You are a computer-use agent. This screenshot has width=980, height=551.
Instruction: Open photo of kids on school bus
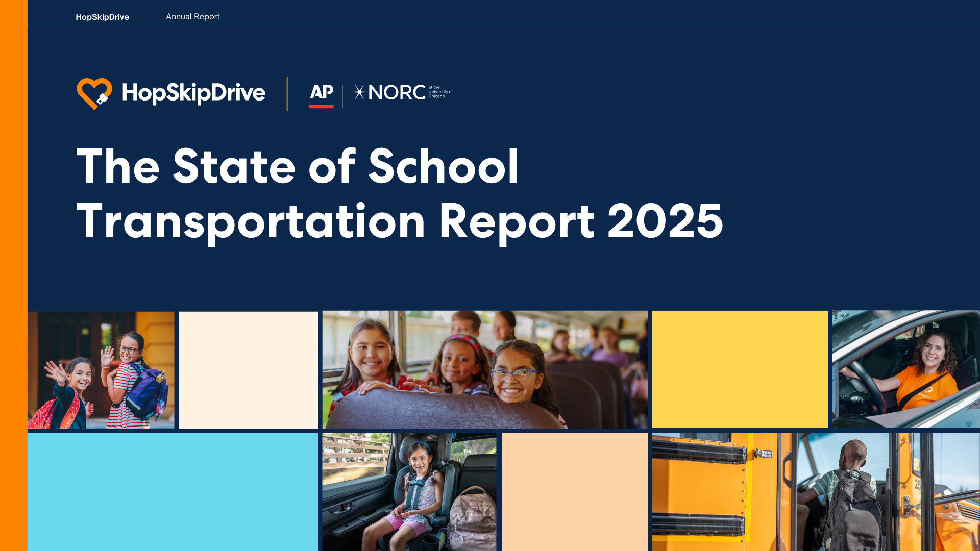pyautogui.click(x=484, y=370)
